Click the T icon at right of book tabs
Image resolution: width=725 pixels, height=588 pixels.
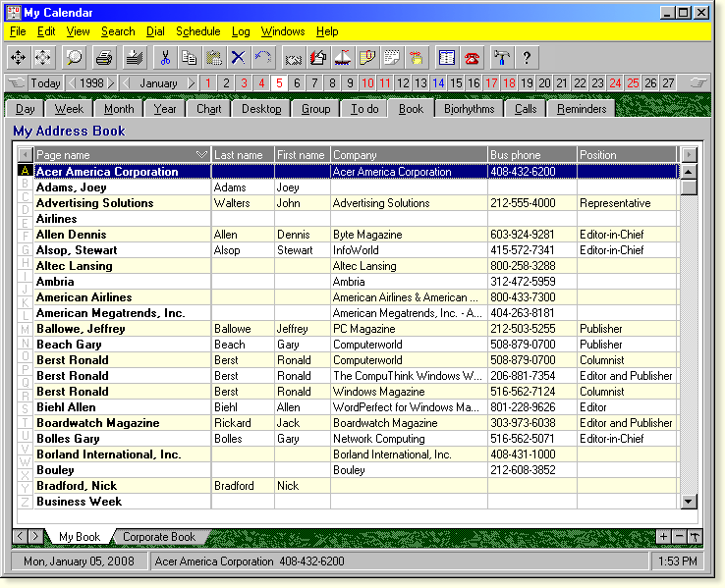(695, 536)
